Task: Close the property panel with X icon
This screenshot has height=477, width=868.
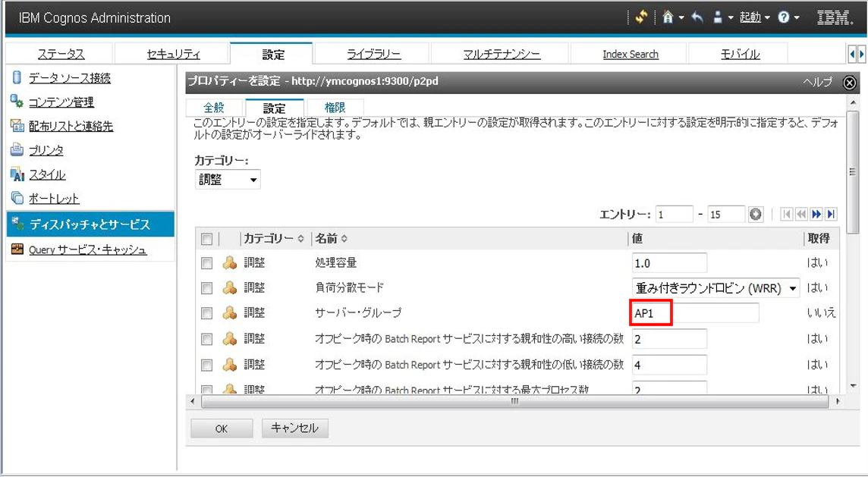Action: [x=849, y=83]
